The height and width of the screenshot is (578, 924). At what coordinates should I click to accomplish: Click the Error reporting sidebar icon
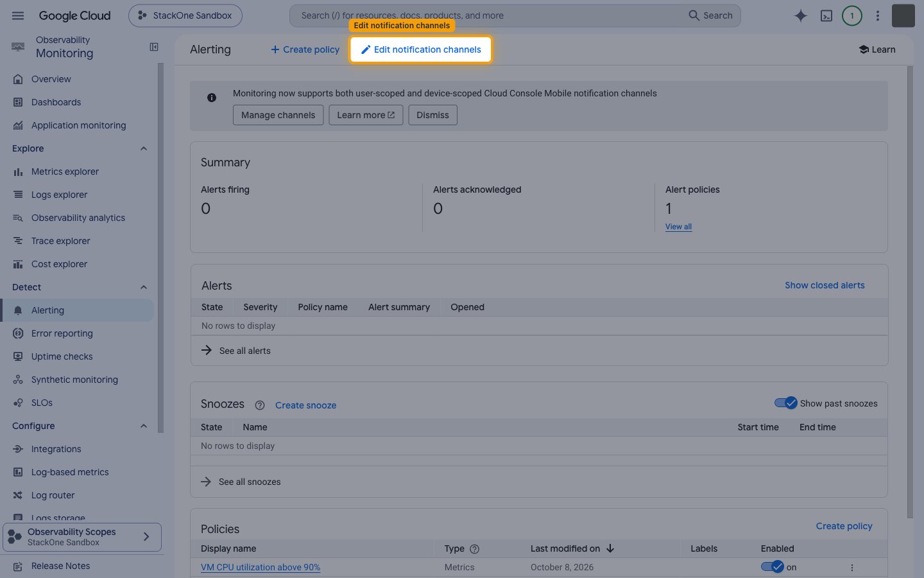tap(18, 333)
